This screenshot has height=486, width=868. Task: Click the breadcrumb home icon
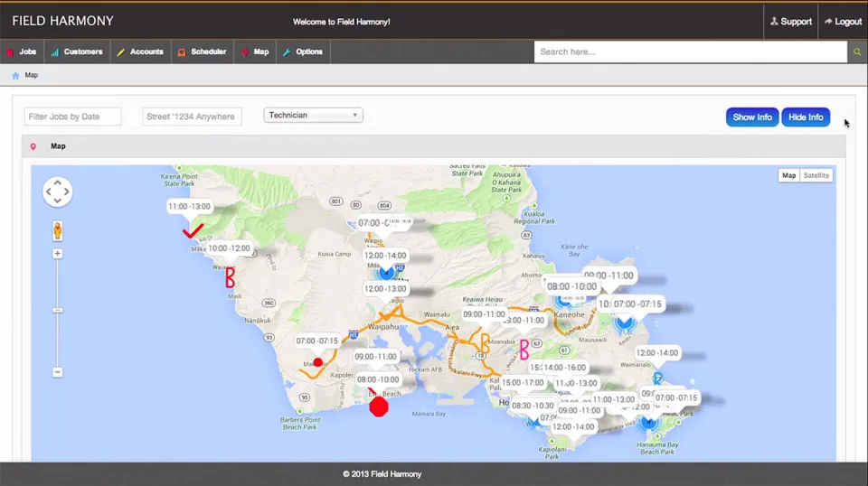tap(15, 76)
